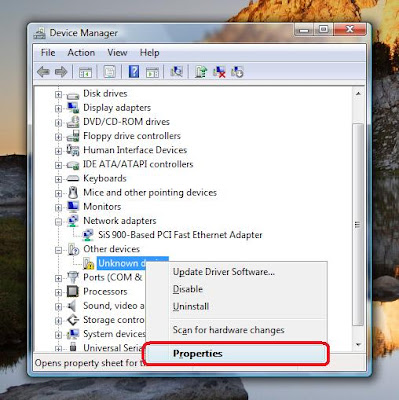Open the Action menu
Image resolution: width=399 pixels, height=400 pixels.
click(81, 53)
